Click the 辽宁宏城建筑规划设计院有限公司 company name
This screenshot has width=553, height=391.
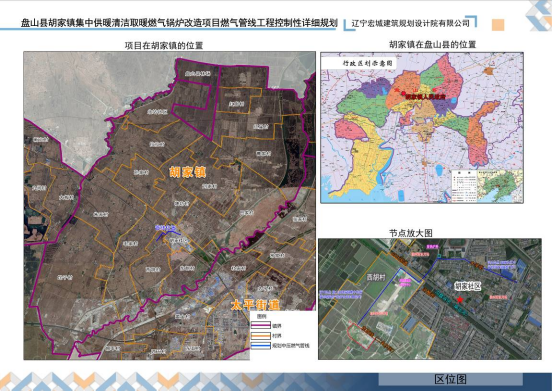(411, 24)
